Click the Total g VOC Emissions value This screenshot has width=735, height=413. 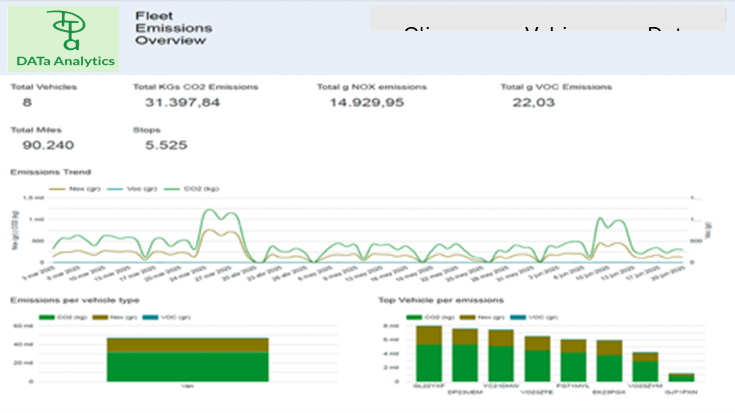click(531, 102)
